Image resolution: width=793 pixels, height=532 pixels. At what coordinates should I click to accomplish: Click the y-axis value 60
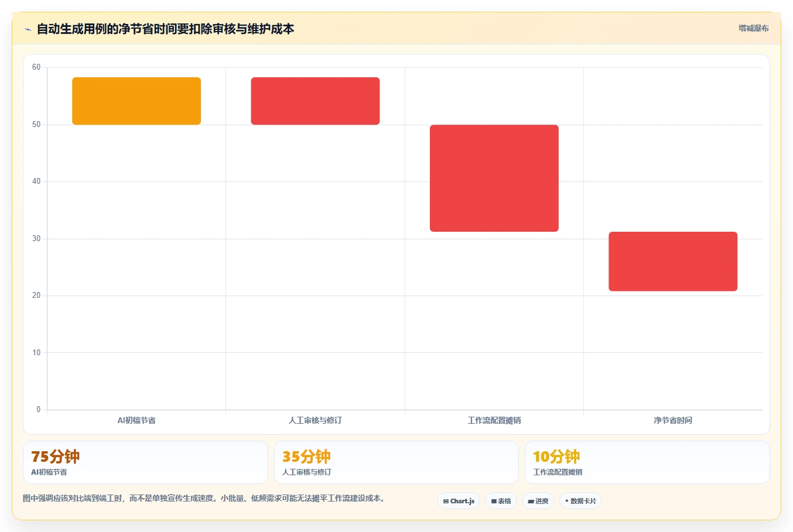pos(36,67)
